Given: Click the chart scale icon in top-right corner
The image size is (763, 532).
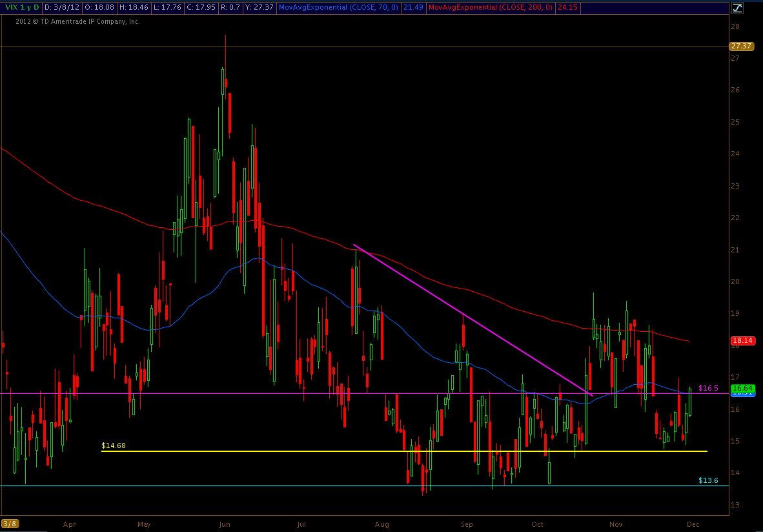Looking at the screenshot, I should (x=738, y=8).
